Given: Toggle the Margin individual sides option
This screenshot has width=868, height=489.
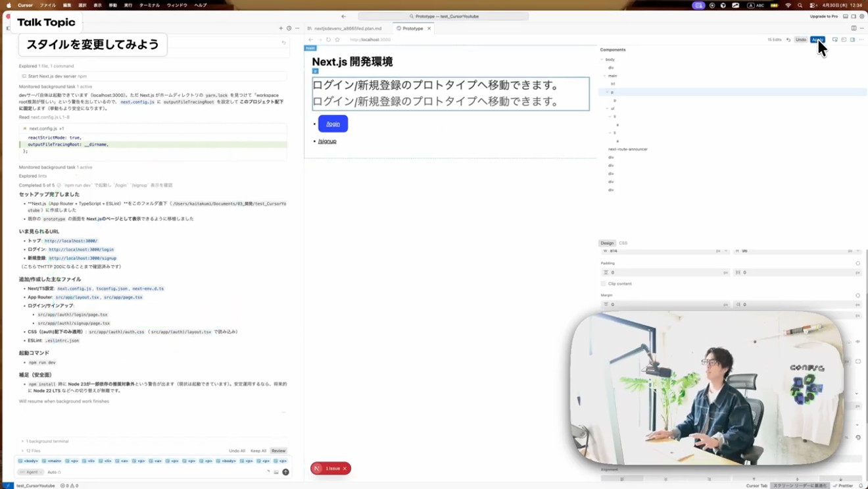Looking at the screenshot, I should (857, 296).
